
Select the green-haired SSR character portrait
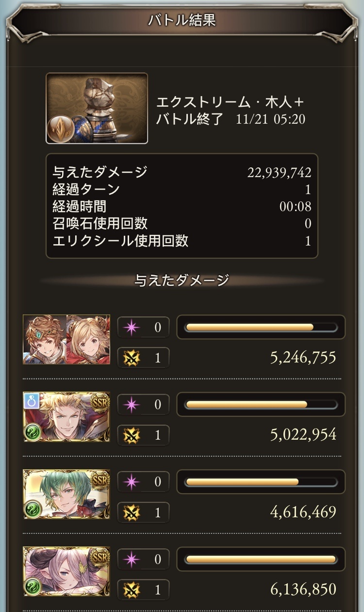pos(66,494)
